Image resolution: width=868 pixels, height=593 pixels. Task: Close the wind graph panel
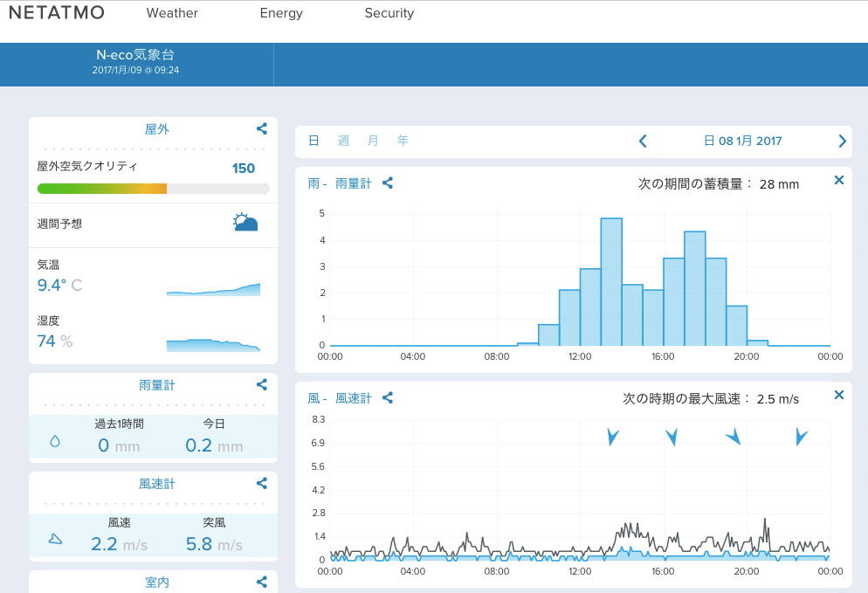(x=839, y=395)
